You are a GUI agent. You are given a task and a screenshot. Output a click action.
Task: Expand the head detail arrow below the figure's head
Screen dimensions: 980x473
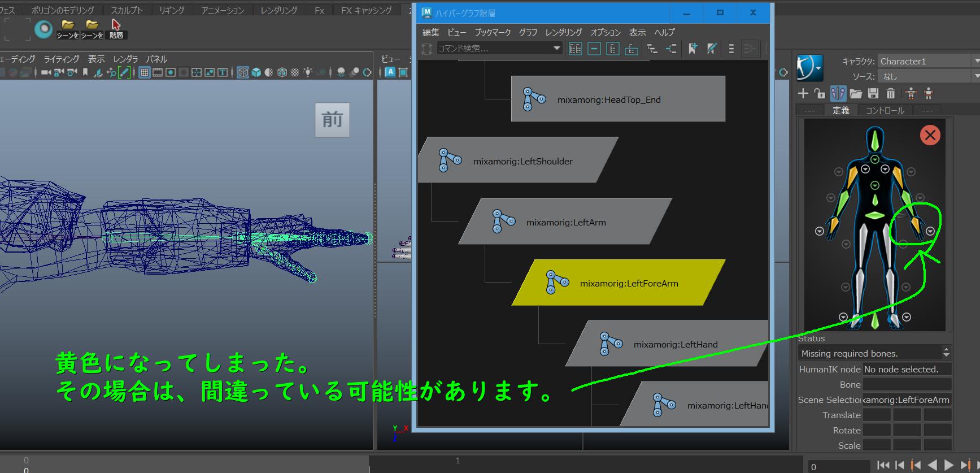point(874,160)
